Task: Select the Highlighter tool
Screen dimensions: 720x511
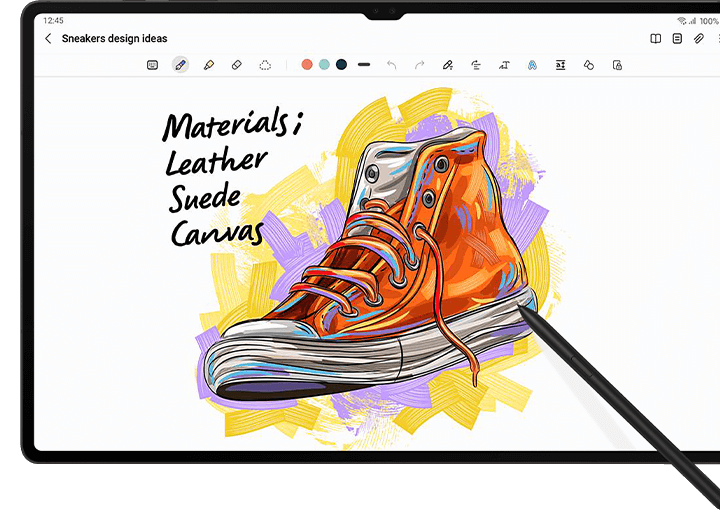Action: (x=209, y=65)
